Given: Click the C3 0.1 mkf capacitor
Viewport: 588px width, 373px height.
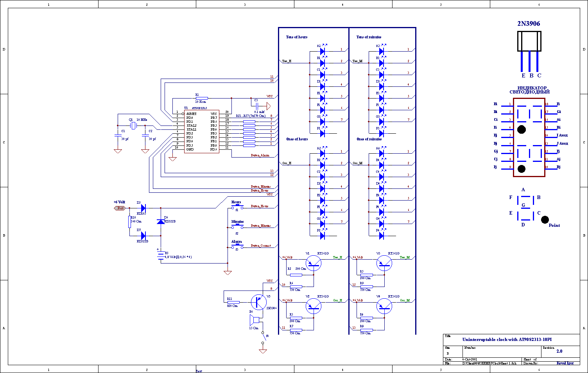Looking at the screenshot, I should [x=257, y=106].
